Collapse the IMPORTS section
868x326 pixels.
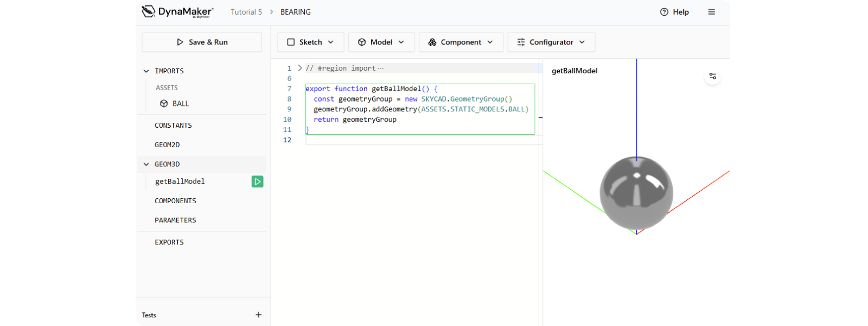(146, 71)
